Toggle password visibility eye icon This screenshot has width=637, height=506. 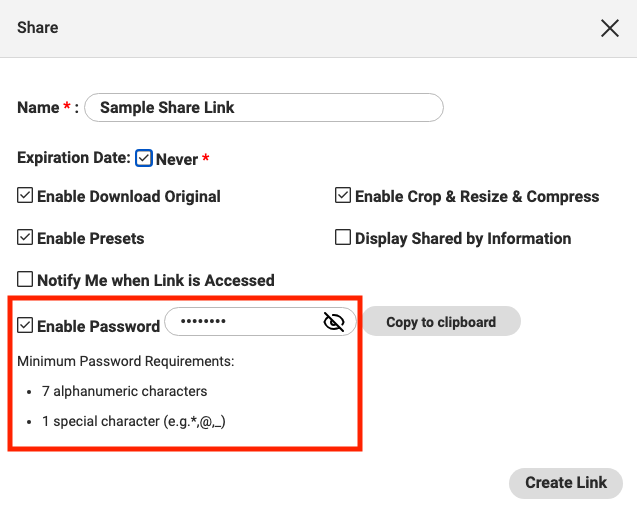coord(334,322)
